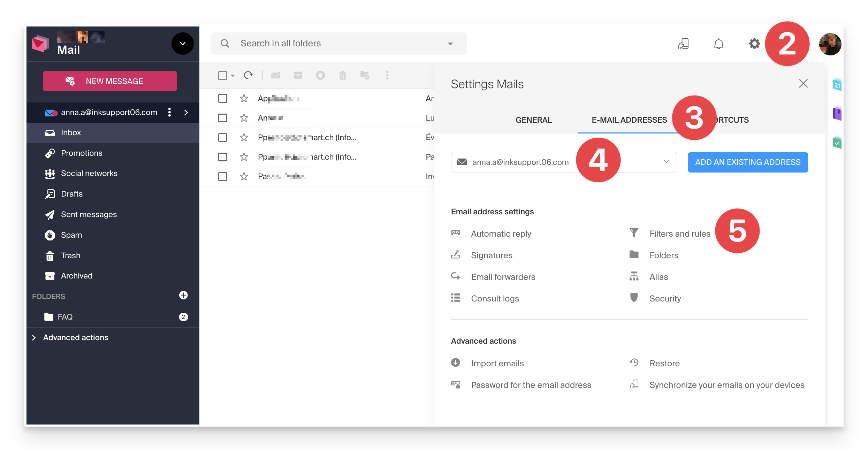Open Synchronize your emails on your devices

[x=726, y=385]
